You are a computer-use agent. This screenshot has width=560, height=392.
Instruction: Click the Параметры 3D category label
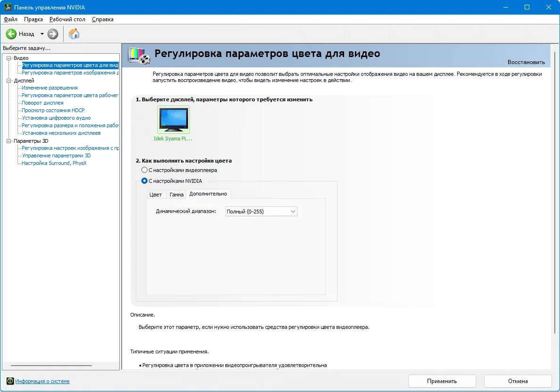click(31, 141)
